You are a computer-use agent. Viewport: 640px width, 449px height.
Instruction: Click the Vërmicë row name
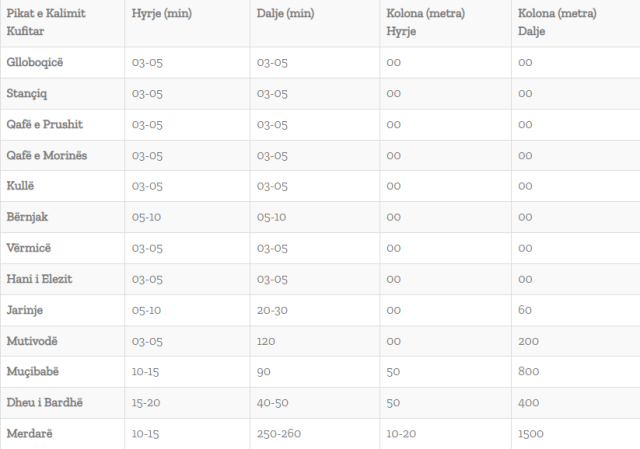pos(27,248)
